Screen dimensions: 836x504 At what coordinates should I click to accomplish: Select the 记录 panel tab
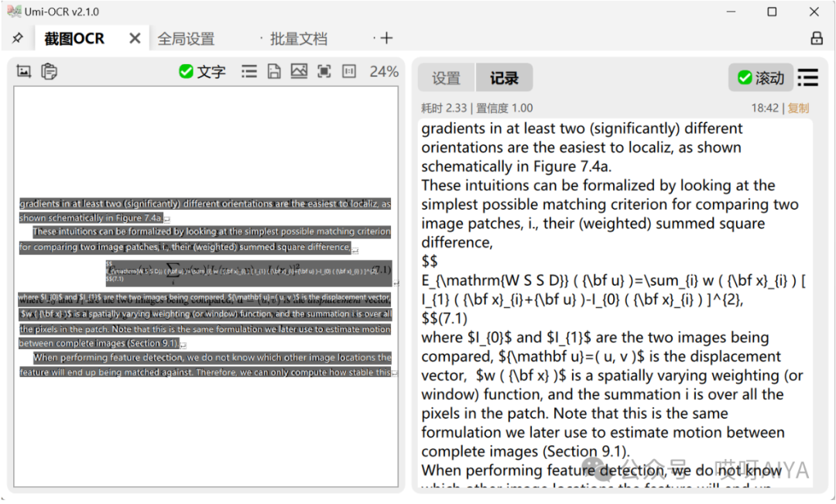click(504, 78)
